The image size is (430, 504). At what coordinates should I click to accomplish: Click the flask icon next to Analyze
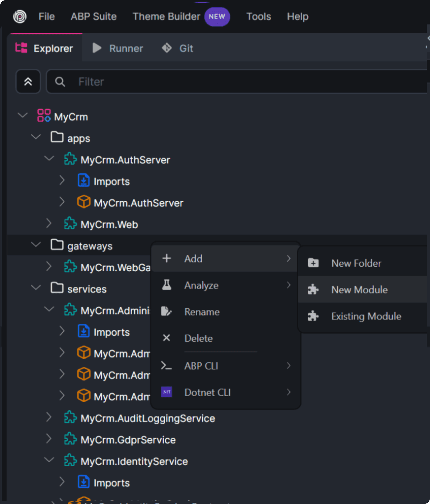[x=166, y=285]
